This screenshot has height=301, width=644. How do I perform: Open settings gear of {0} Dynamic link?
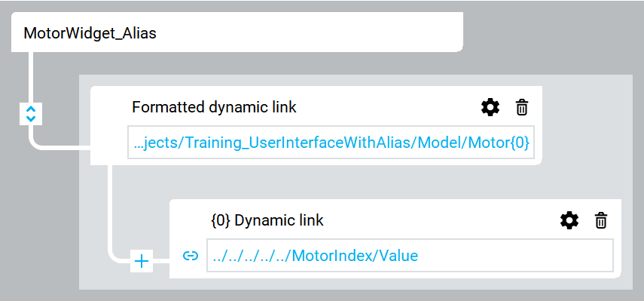[569, 221]
